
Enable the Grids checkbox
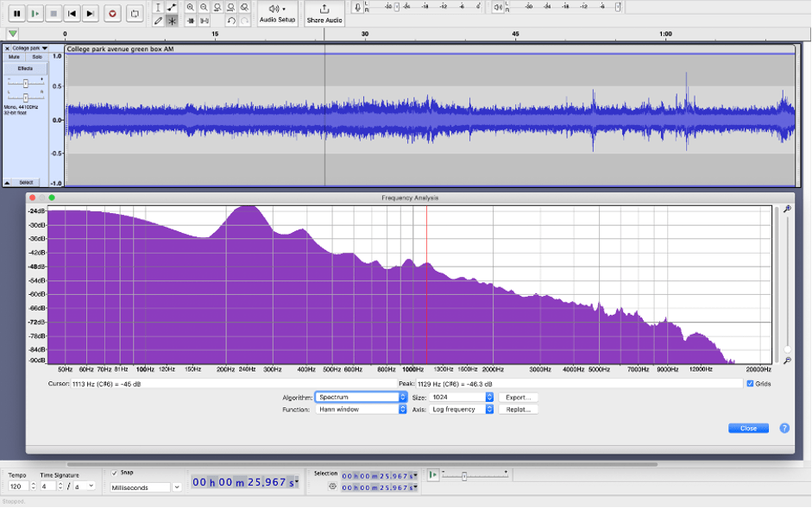click(749, 384)
